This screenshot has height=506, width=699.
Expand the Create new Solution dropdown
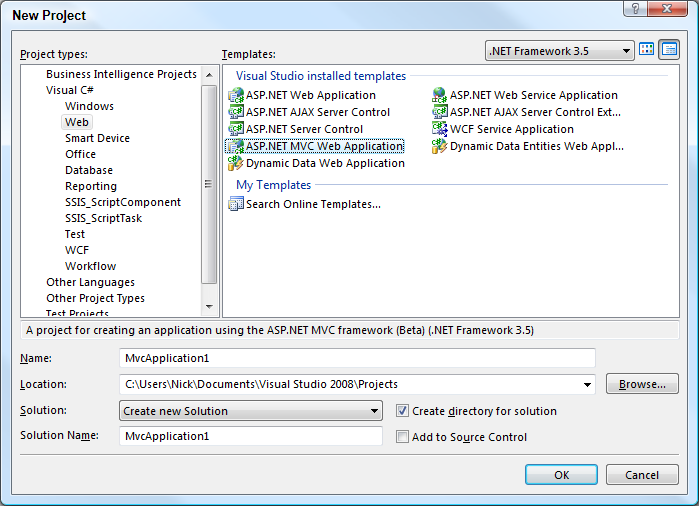374,411
